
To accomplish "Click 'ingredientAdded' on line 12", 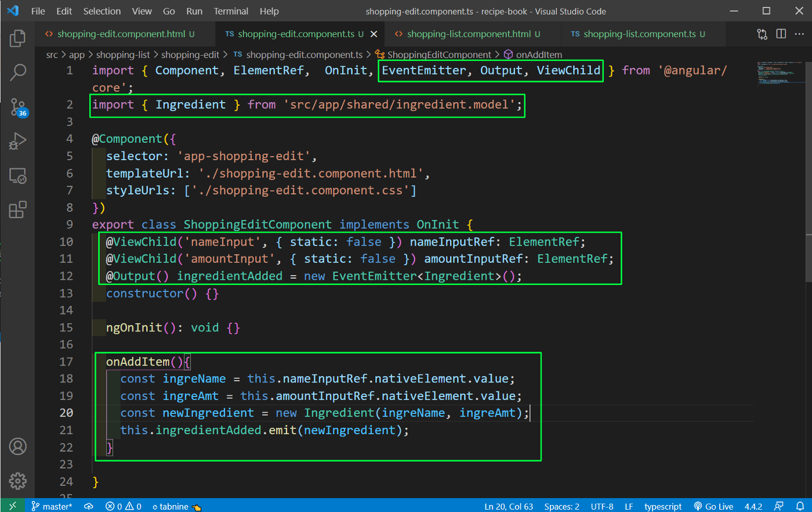I will pos(230,276).
